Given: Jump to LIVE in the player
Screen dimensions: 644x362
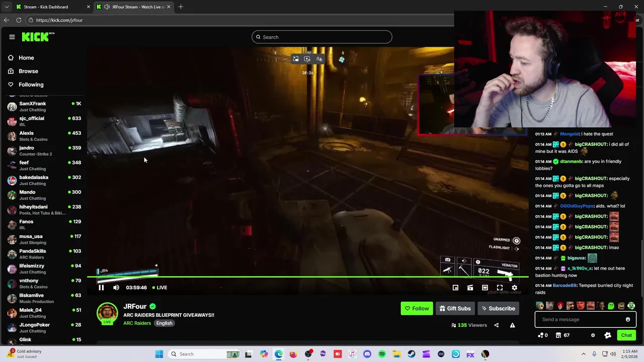Looking at the screenshot, I should point(159,288).
